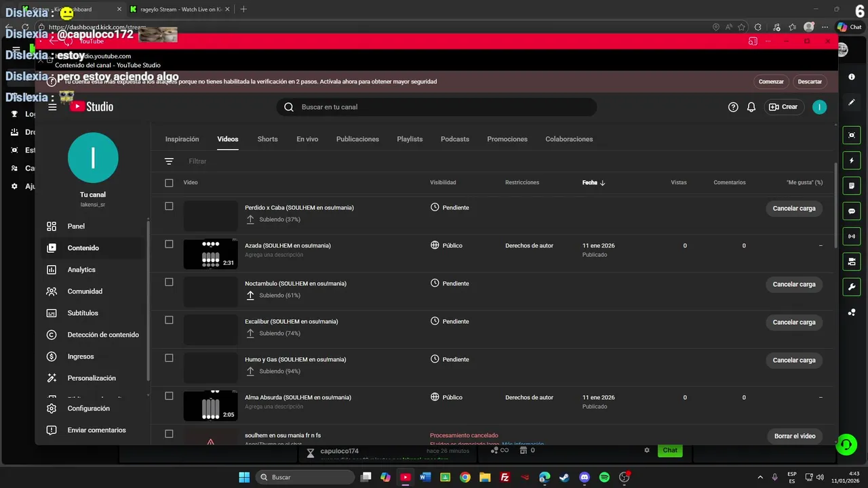Click the Azada video thumbnail
The height and width of the screenshot is (488, 868).
[210, 254]
